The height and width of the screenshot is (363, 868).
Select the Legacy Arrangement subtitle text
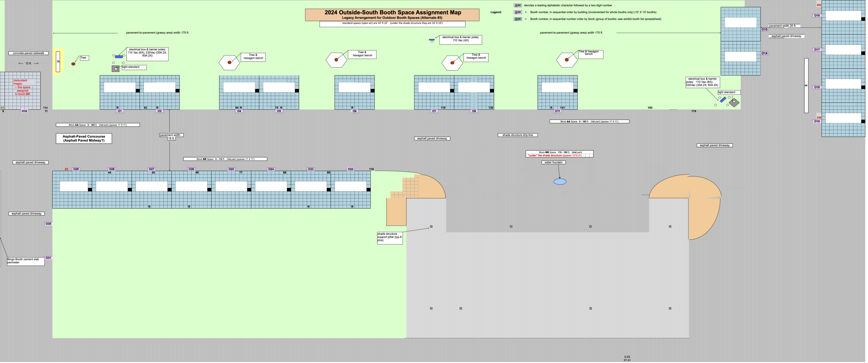tap(392, 18)
